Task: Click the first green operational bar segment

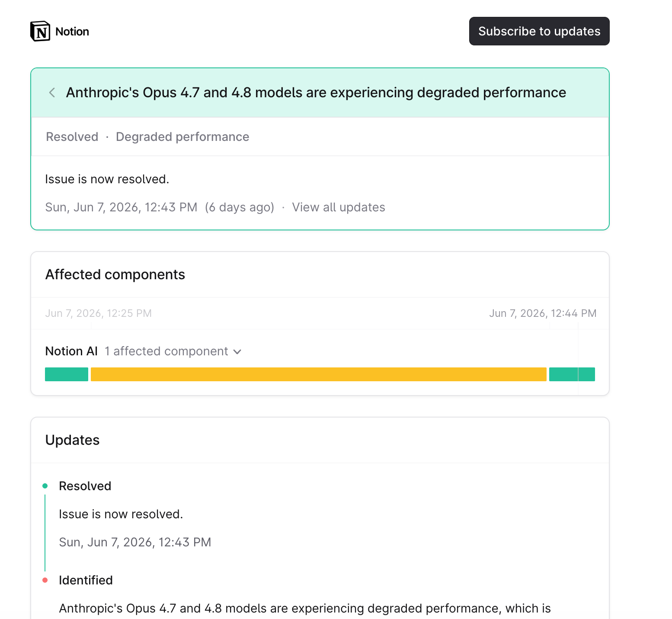Action: (67, 374)
